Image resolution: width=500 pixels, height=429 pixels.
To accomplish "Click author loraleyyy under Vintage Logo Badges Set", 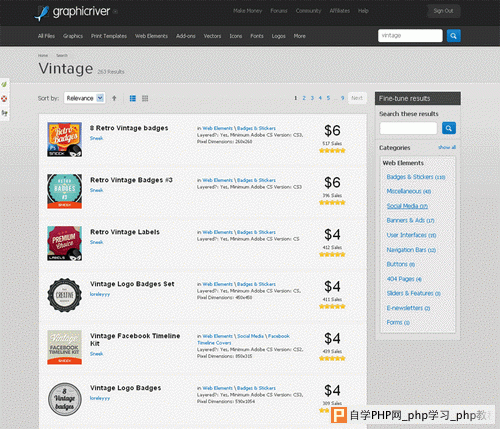I will [x=100, y=294].
